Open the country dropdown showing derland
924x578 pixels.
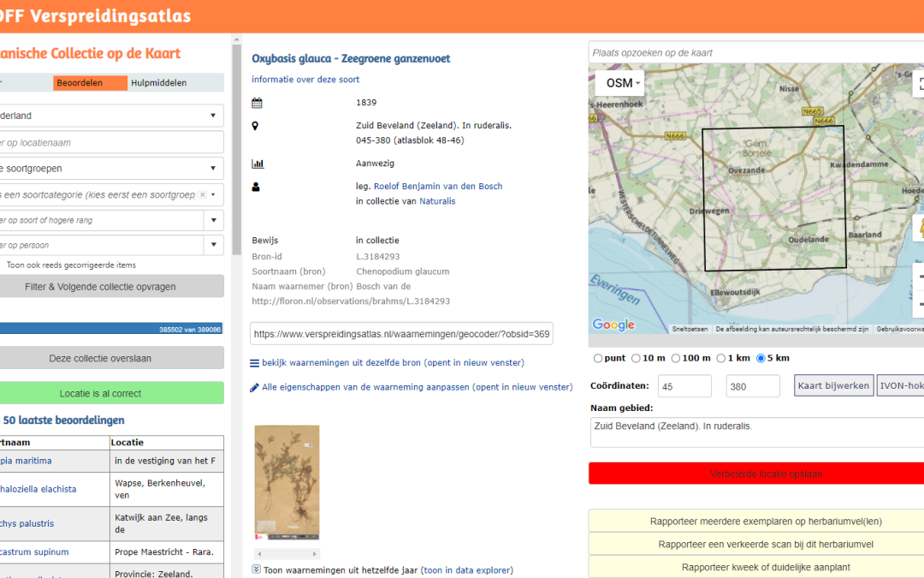point(110,116)
